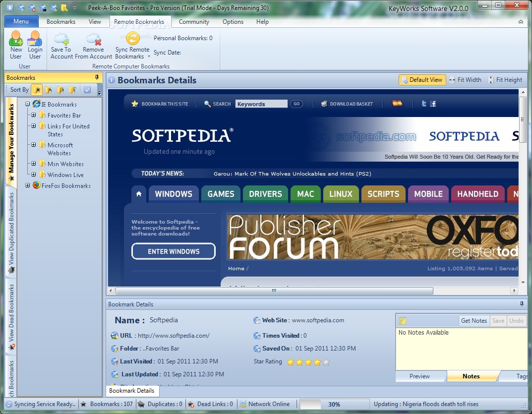Expand the Microsoft Websites folder
Viewport: 532px width, 414px height.
coord(34,145)
